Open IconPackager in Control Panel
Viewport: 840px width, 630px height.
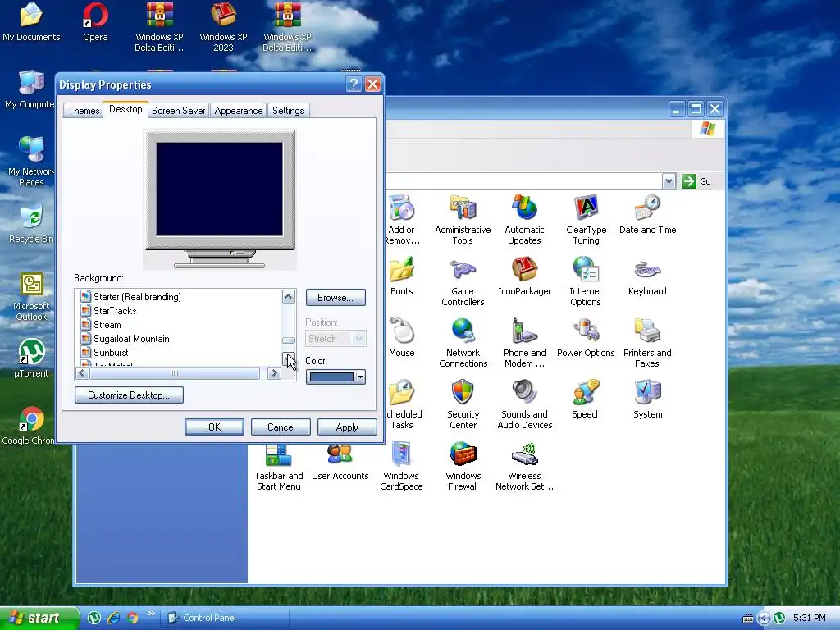[524, 276]
